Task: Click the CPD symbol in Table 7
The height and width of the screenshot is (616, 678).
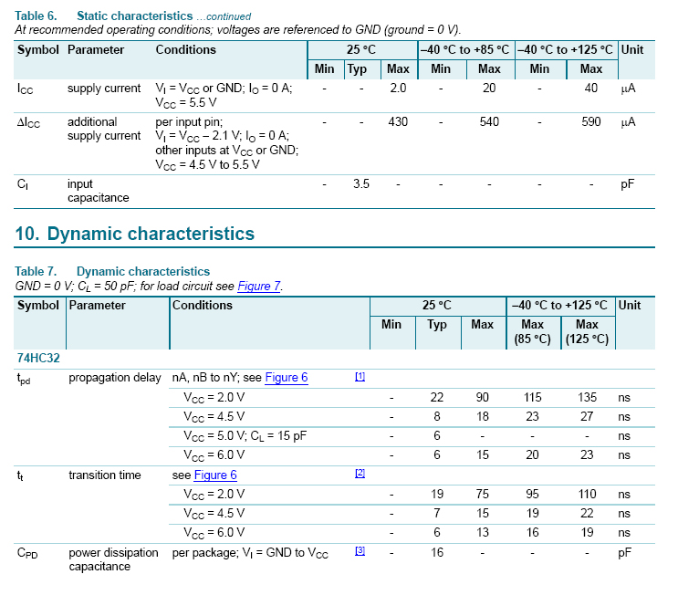Action: pos(28,553)
